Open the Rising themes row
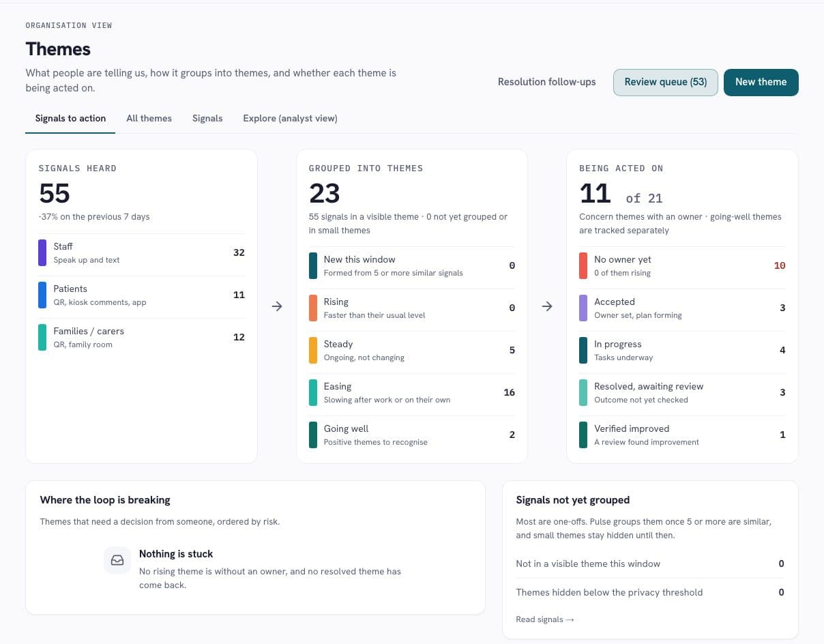Image resolution: width=824 pixels, height=644 pixels. pyautogui.click(x=412, y=308)
